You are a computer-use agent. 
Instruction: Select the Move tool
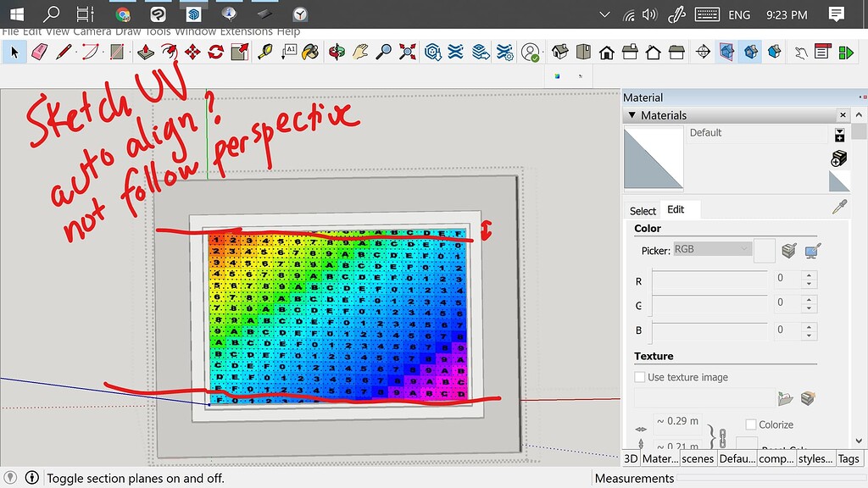(192, 51)
